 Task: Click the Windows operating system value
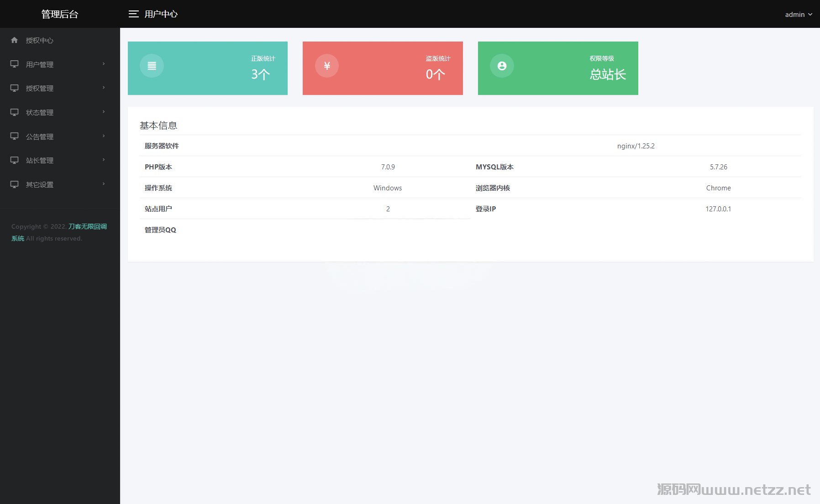[388, 188]
